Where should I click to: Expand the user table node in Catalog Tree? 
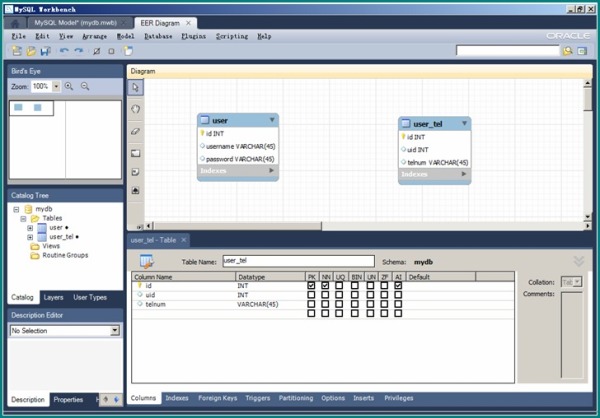(x=30, y=228)
